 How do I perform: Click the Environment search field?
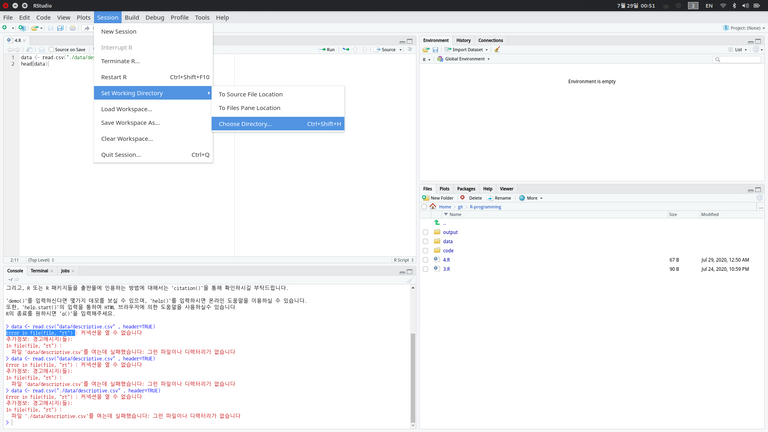[x=737, y=59]
